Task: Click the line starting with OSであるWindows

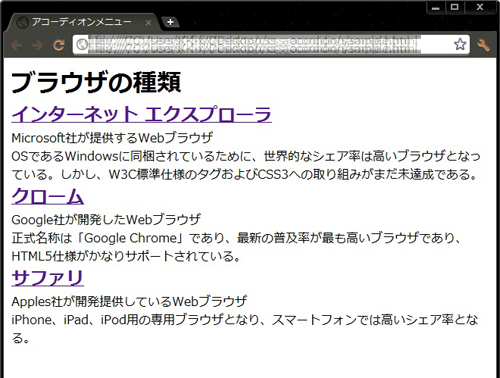Action: pyautogui.click(x=246, y=156)
